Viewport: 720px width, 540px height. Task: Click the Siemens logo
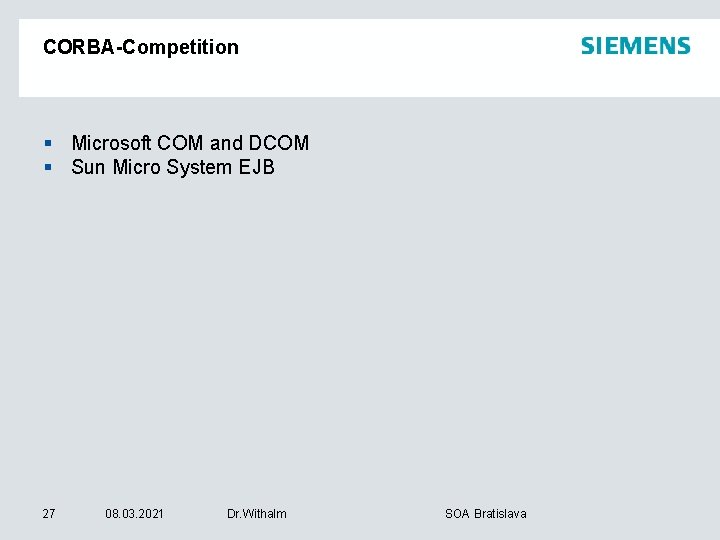coord(635,46)
